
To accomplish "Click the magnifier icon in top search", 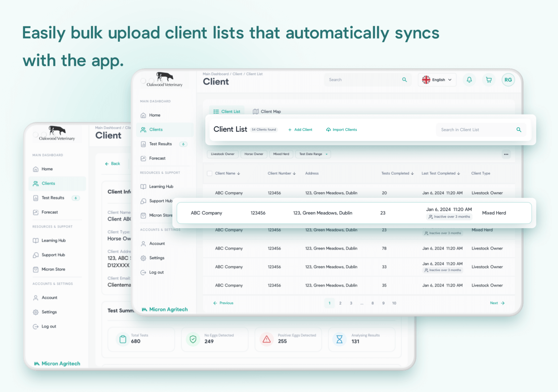I will click(x=404, y=80).
